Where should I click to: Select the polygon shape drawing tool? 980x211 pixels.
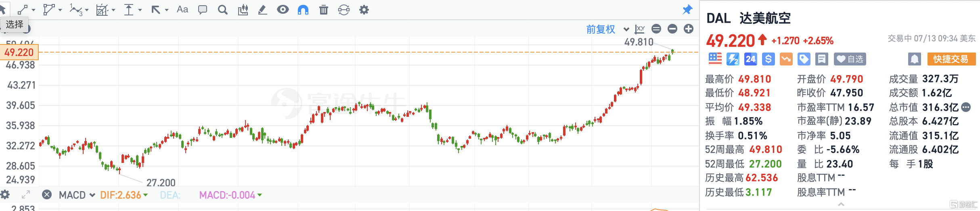pos(49,10)
